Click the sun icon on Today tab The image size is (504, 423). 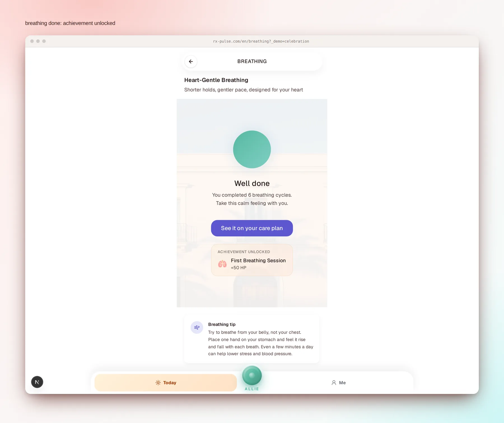[158, 383]
